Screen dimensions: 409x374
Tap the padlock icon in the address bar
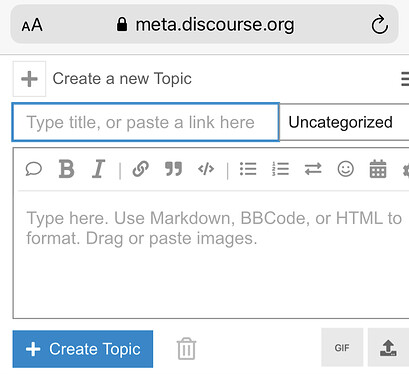(x=122, y=24)
